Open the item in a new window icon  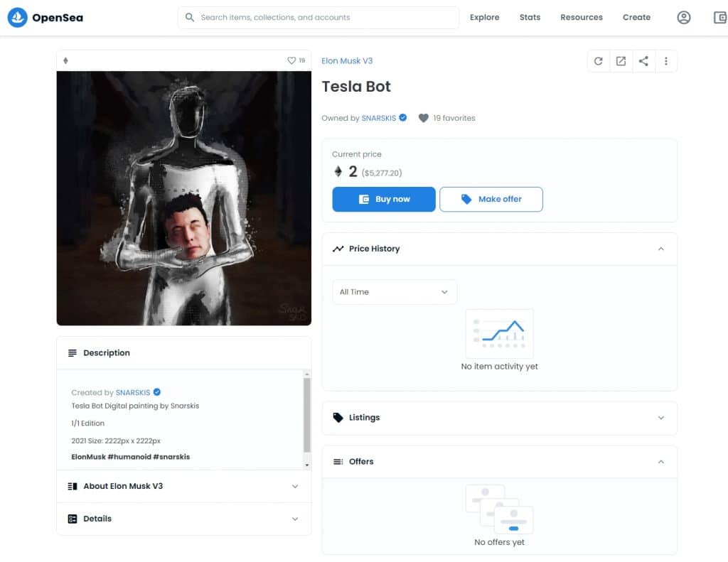621,61
